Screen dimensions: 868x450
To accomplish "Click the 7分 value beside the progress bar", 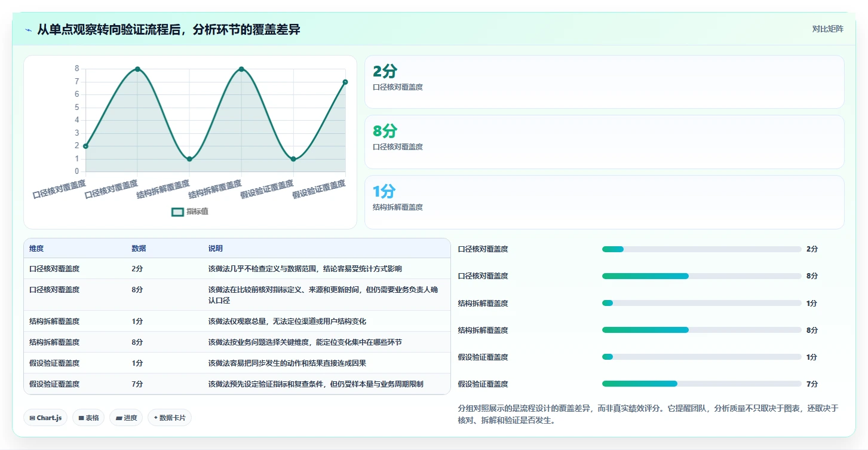I will [812, 384].
